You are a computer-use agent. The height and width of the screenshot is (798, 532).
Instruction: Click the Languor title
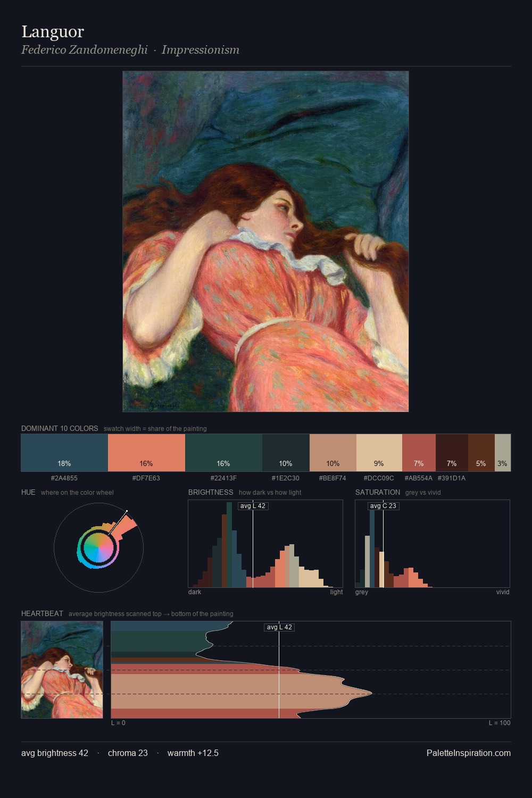[53, 31]
